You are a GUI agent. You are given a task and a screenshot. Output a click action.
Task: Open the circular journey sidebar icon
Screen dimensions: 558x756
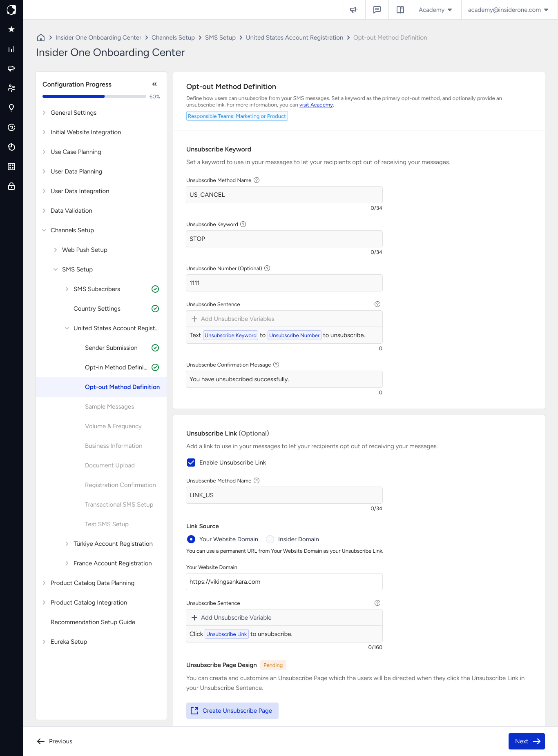click(11, 127)
